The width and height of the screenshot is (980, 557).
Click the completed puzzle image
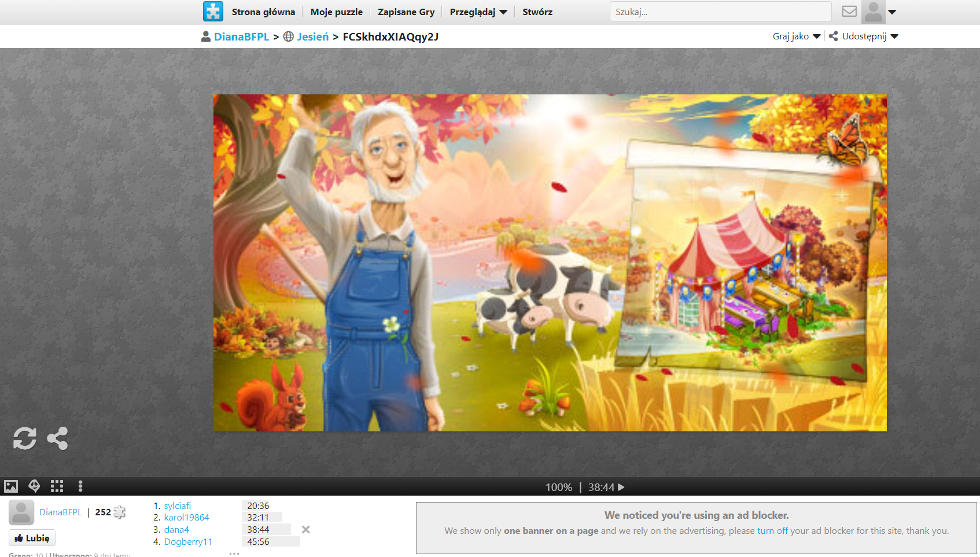click(x=550, y=263)
